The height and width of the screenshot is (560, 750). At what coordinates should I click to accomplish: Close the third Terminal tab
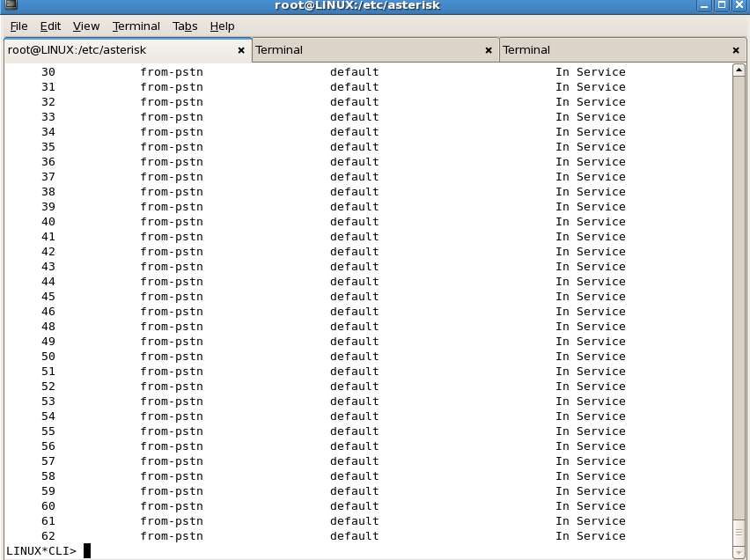(x=736, y=51)
